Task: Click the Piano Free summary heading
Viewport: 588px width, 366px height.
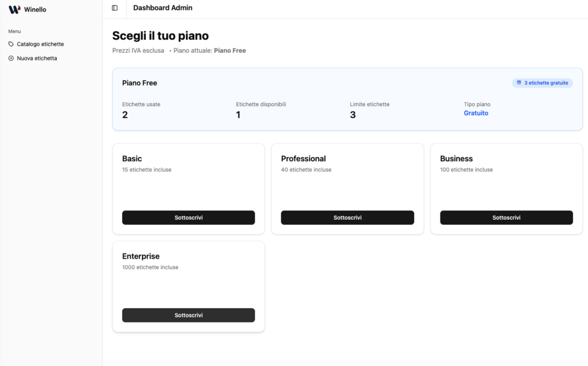Action: 140,83
